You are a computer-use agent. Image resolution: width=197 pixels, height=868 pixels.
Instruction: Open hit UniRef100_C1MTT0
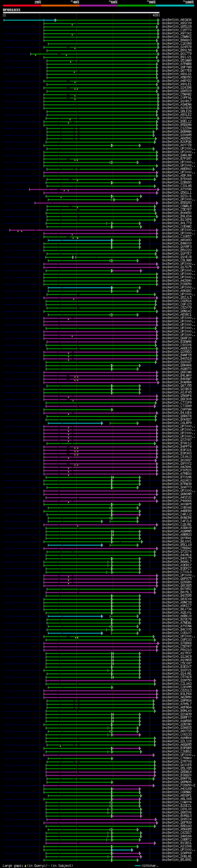177,30
